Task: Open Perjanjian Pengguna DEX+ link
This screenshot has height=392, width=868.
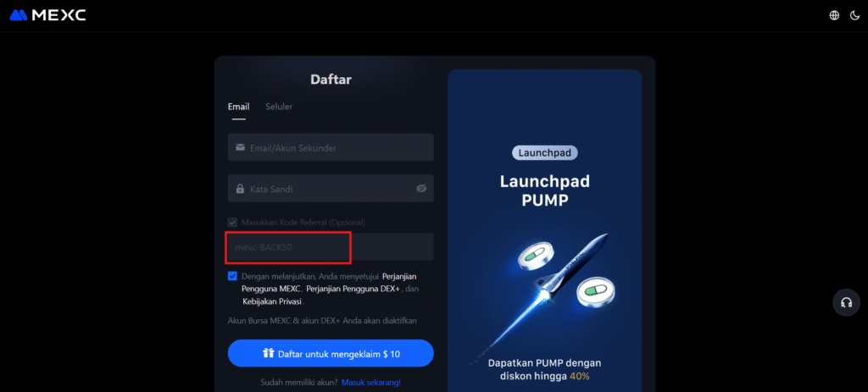Action: pos(353,289)
